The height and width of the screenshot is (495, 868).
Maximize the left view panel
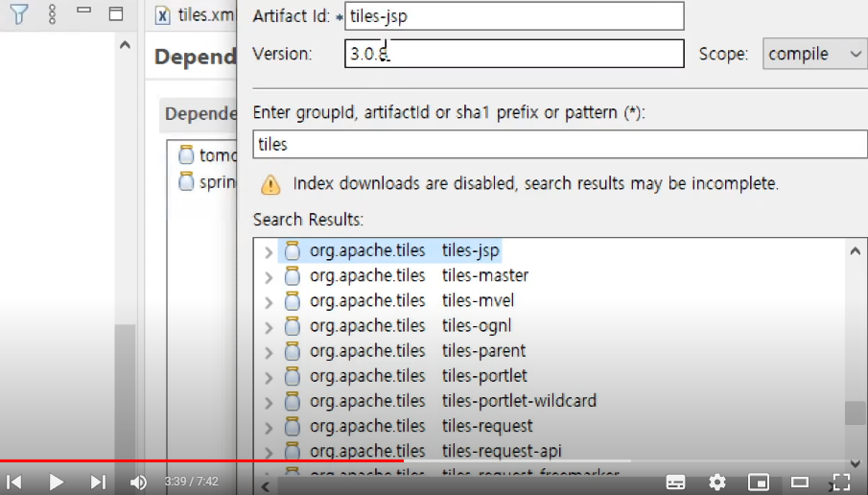(116, 13)
